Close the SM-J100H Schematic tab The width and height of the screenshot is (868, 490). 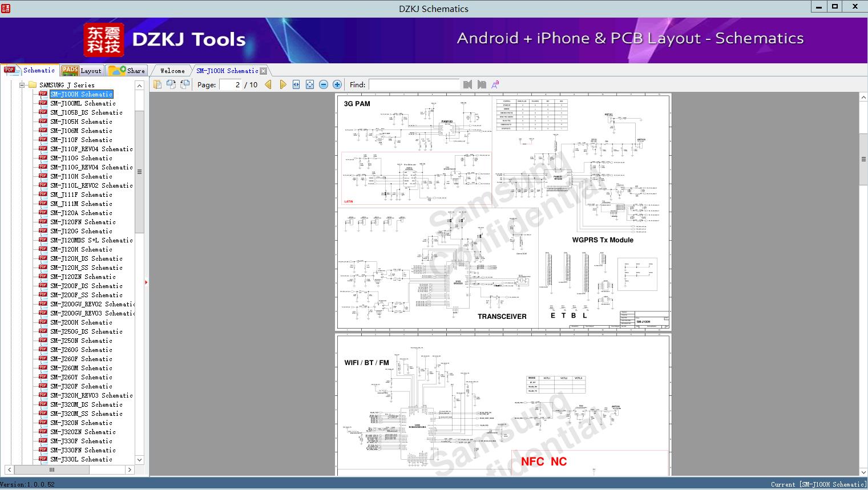click(264, 71)
